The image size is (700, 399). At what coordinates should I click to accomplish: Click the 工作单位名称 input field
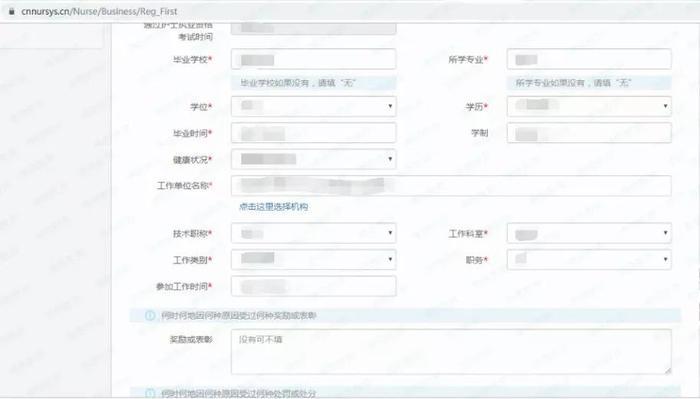tap(451, 186)
